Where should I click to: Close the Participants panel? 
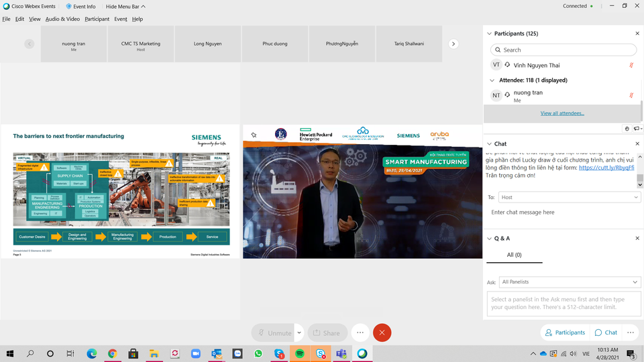pyautogui.click(x=637, y=34)
